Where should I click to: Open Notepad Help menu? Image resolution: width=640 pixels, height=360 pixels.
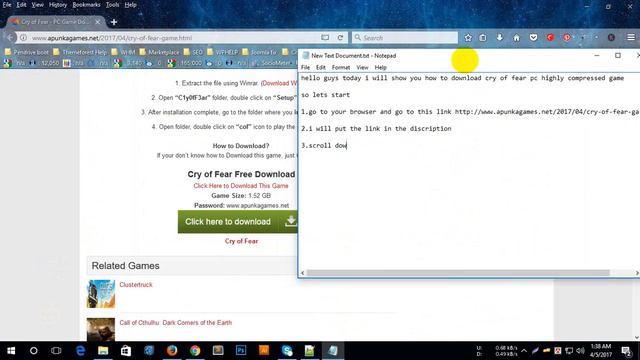coord(380,67)
